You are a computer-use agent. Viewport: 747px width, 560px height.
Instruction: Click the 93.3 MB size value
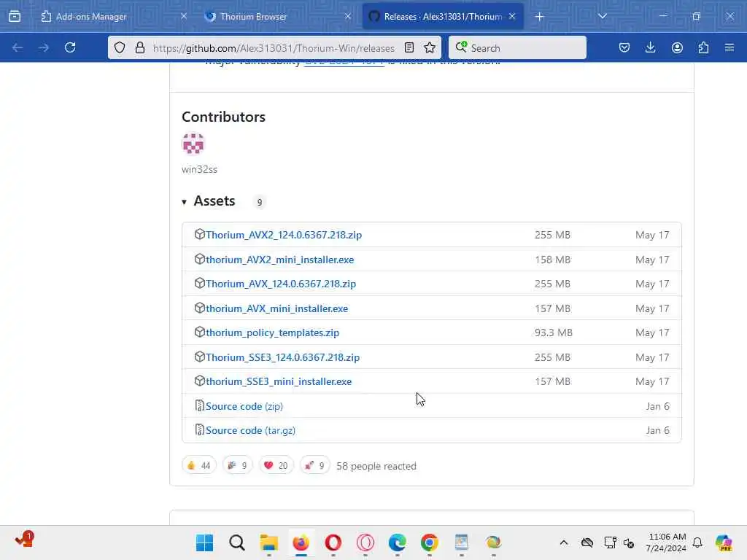pos(553,332)
